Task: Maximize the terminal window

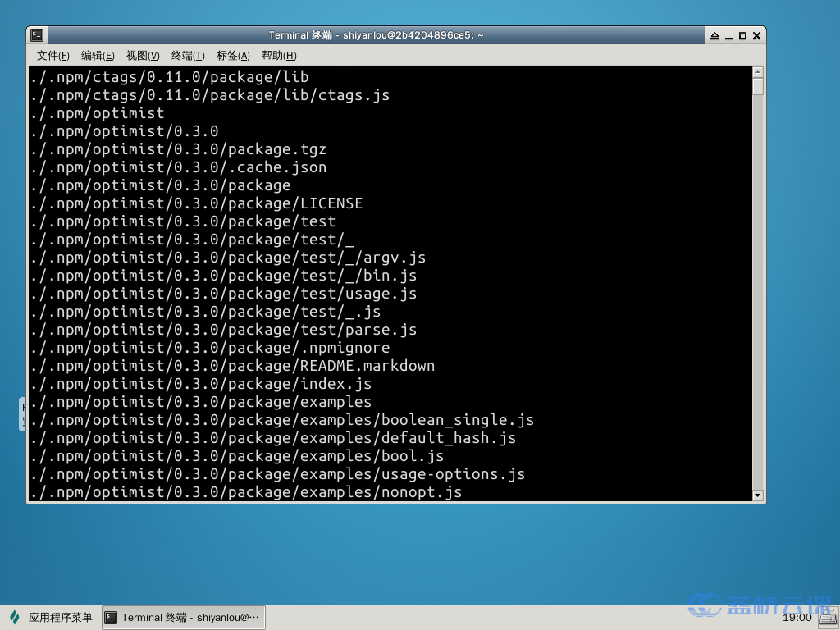Action: pyautogui.click(x=742, y=36)
